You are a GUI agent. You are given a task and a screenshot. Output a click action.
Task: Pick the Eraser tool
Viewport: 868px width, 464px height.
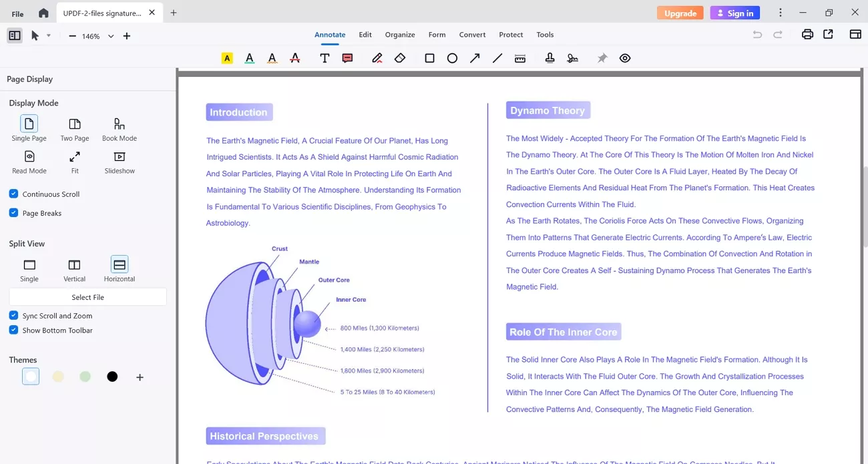(x=400, y=58)
